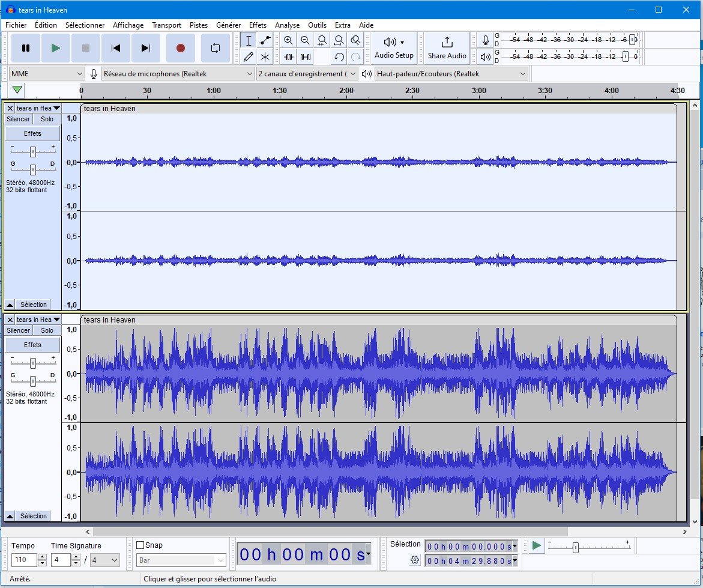Open the Réseau de microphones device dropdown
This screenshot has height=588, width=703.
pos(178,73)
